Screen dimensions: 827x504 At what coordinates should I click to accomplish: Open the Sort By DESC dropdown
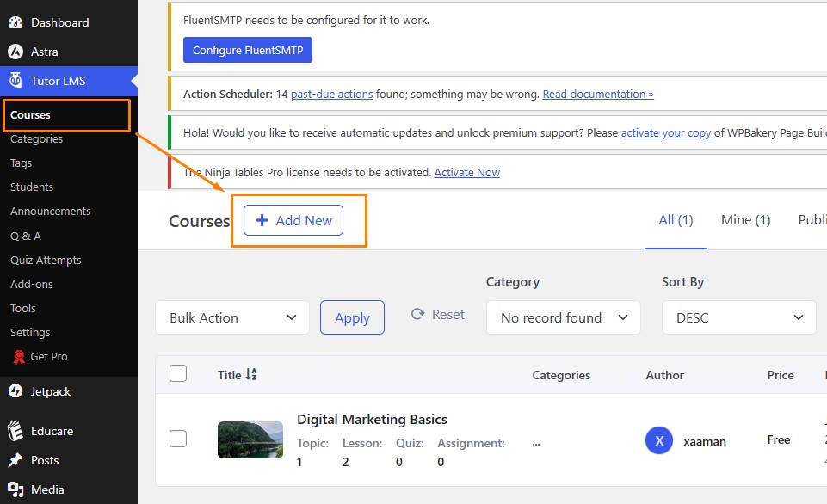739,317
